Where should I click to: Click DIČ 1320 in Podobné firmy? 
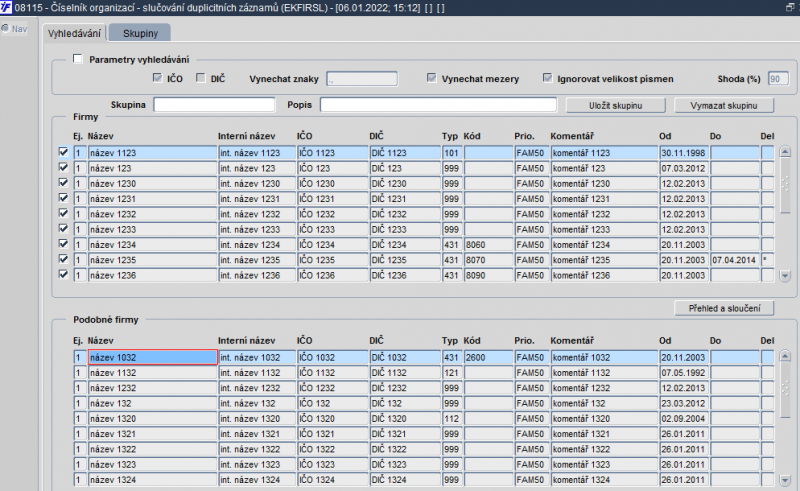[405, 419]
